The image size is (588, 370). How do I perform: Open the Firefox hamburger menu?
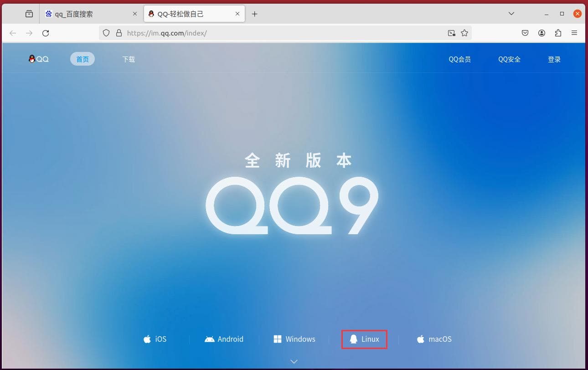coord(574,33)
